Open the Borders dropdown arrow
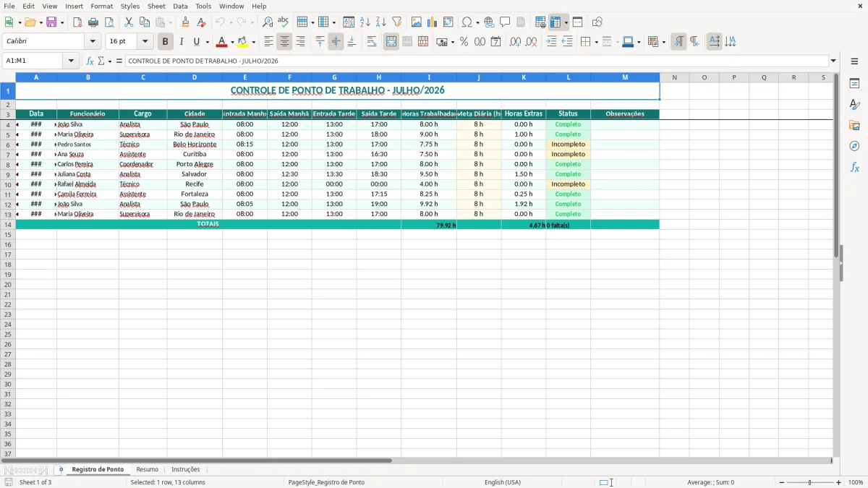868x488 pixels. 596,42
